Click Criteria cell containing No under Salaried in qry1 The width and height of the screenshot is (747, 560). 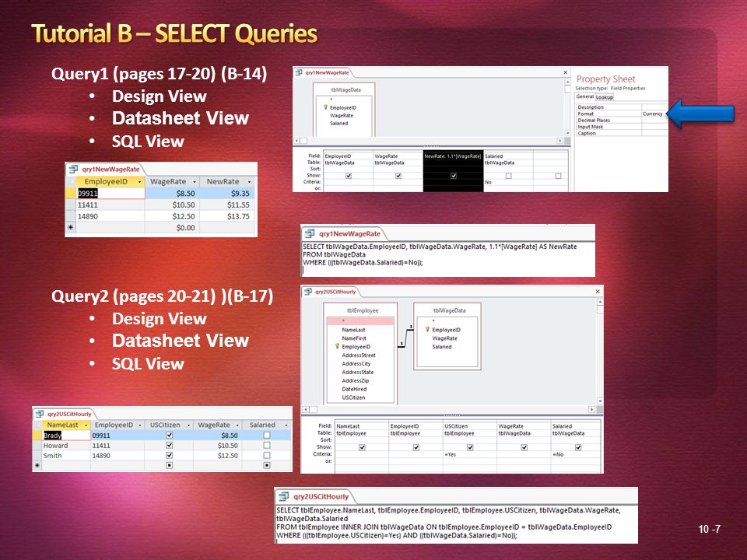[x=508, y=182]
